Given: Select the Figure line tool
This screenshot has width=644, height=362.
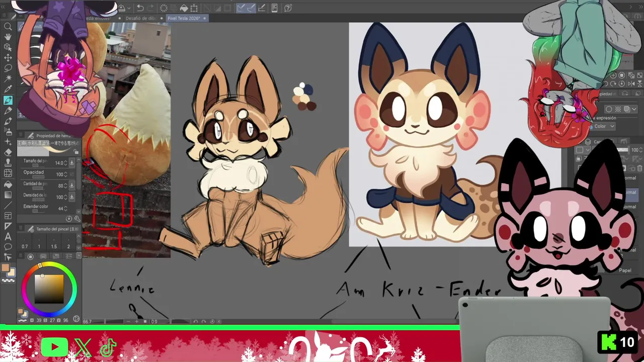Looking at the screenshot, I should coord(8,205).
